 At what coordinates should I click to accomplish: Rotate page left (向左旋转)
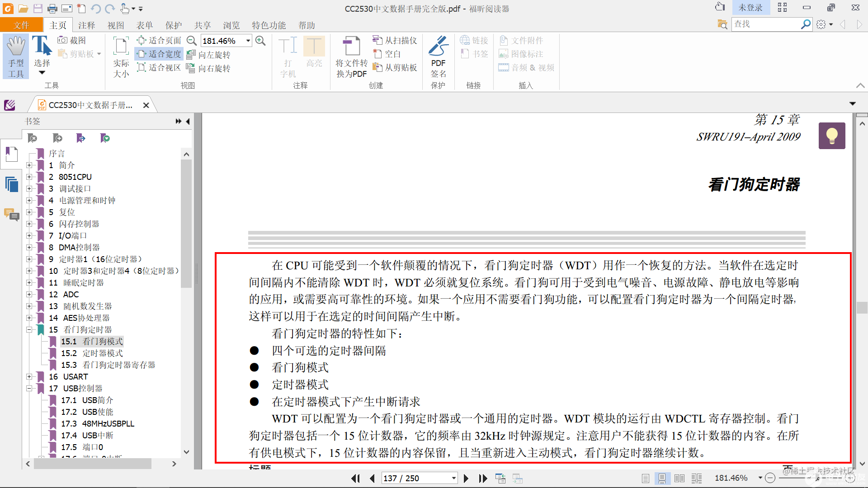(x=208, y=55)
